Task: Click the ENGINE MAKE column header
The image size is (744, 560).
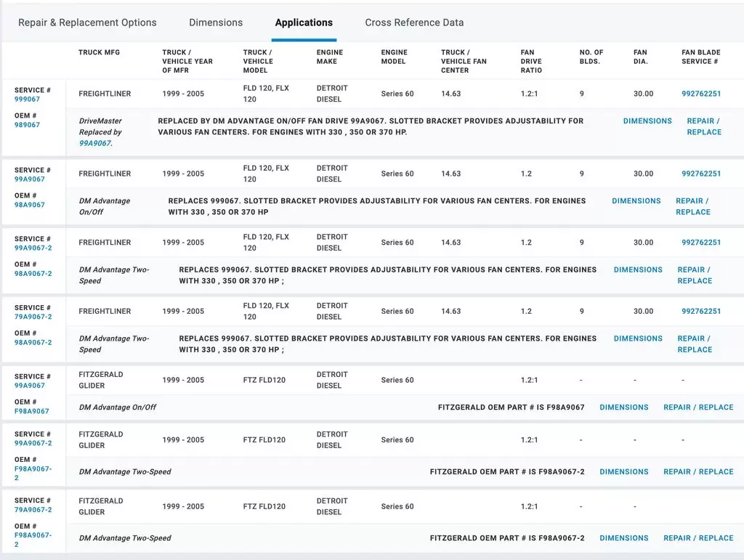Action: point(330,57)
